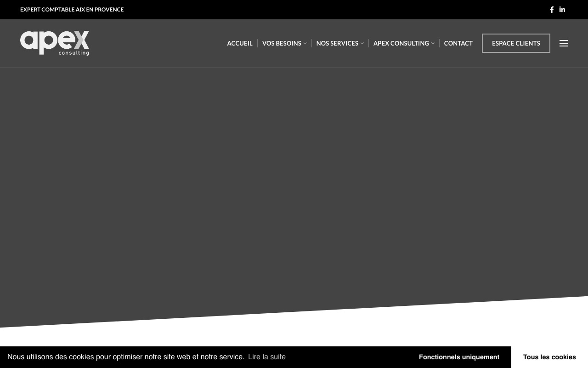Open the Espace Clients button
The height and width of the screenshot is (368, 588).
pyautogui.click(x=516, y=43)
